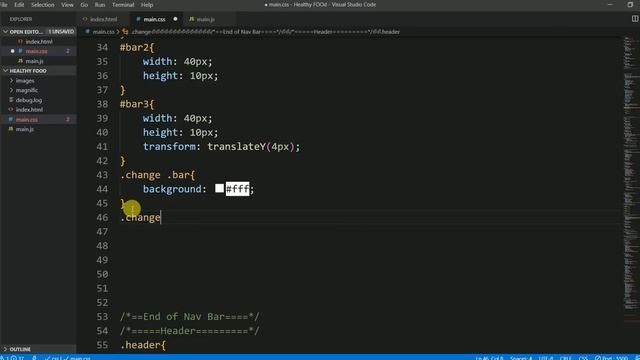
Task: Click the #fff value on line 44
Action: coord(238,189)
